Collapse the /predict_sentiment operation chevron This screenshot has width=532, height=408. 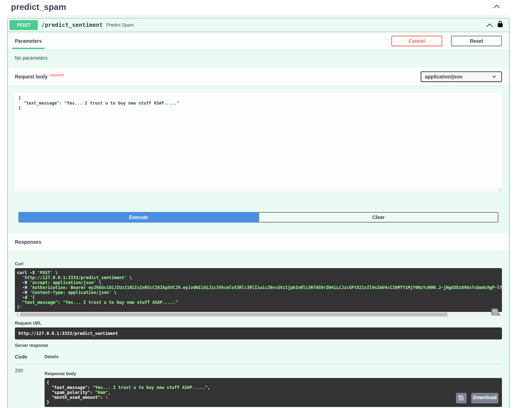[x=489, y=25]
